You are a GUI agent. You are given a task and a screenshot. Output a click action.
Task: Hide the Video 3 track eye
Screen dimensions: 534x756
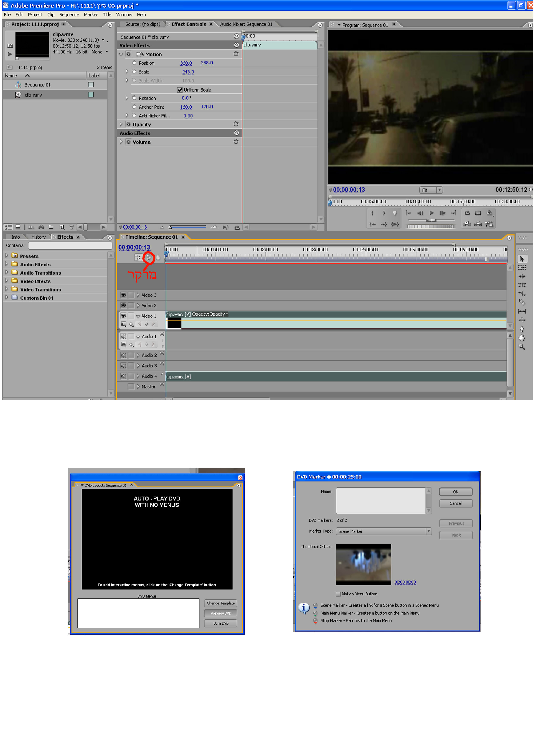click(123, 295)
